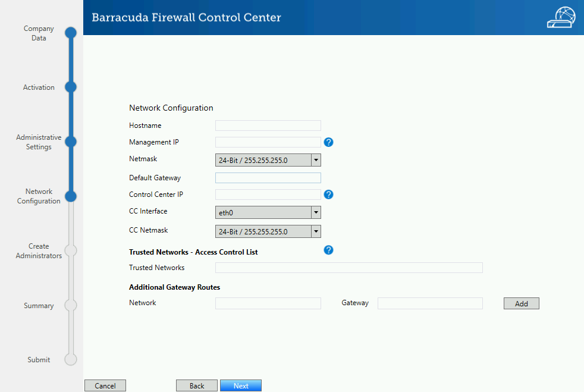Go to Activation step label

[39, 87]
